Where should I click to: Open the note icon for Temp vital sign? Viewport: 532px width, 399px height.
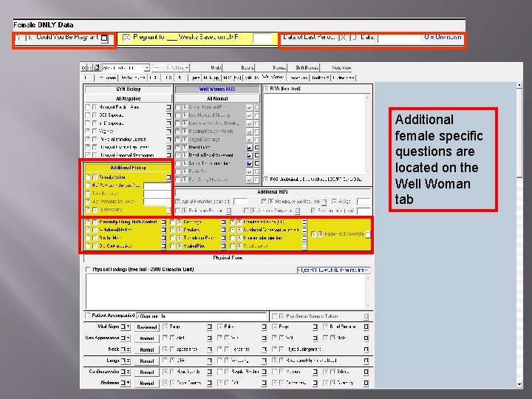209,327
